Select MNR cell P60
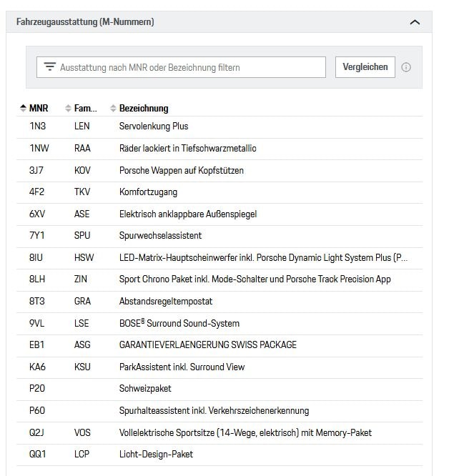 (37, 411)
